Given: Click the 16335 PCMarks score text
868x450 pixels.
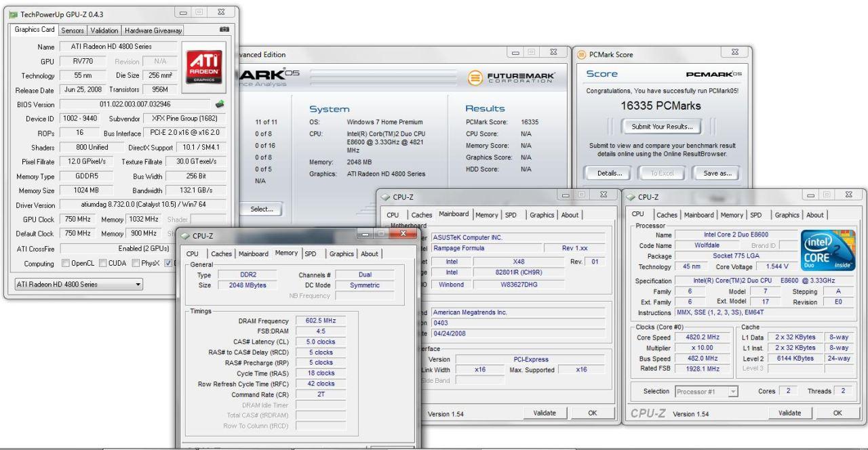Looking at the screenshot, I should (661, 106).
